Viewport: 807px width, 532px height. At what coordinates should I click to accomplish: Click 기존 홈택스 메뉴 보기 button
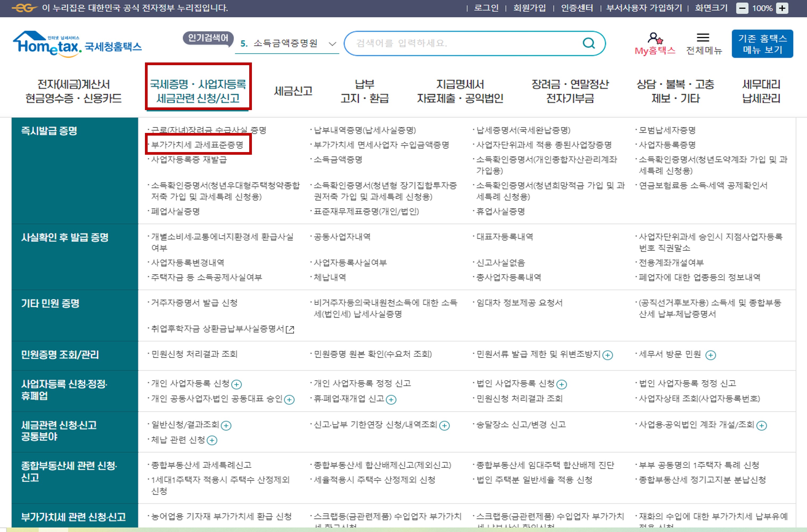pyautogui.click(x=762, y=44)
